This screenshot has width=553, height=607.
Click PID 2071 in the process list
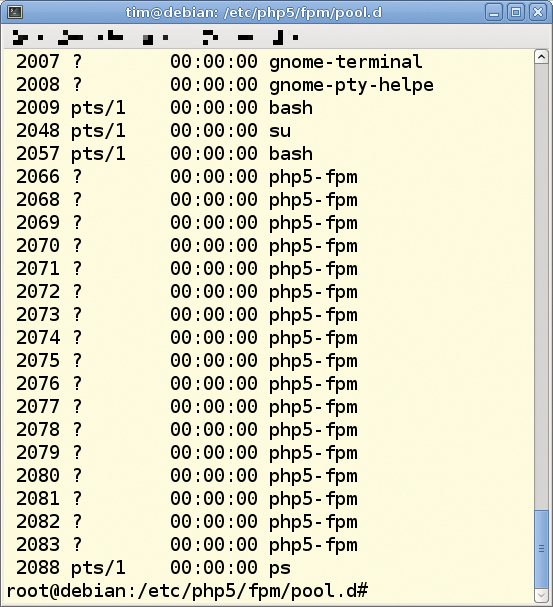(38, 269)
